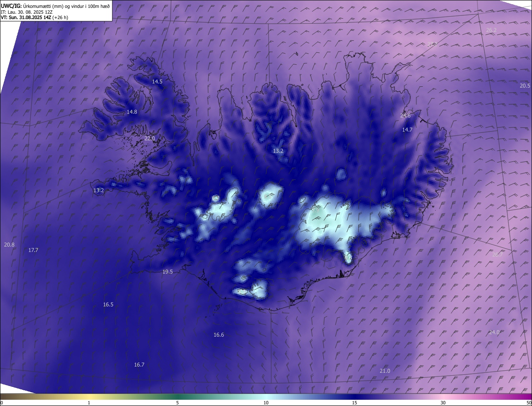Click the 17.7 value label
The image size is (532, 406).
point(33,250)
